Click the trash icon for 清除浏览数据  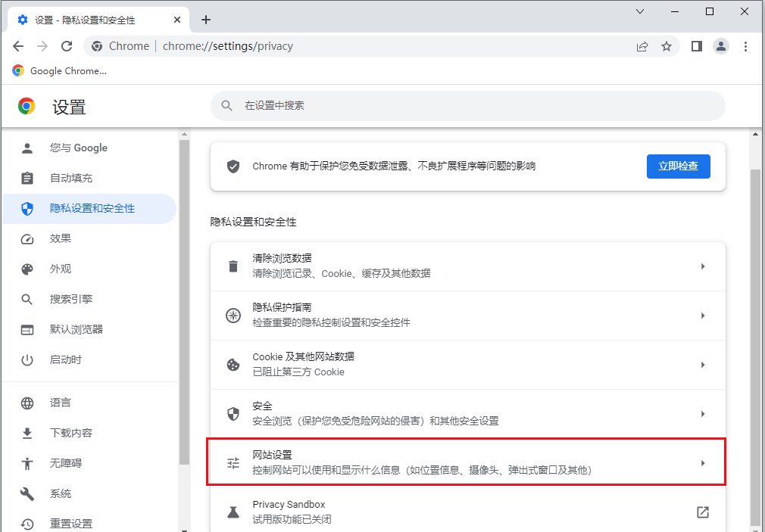coord(233,266)
